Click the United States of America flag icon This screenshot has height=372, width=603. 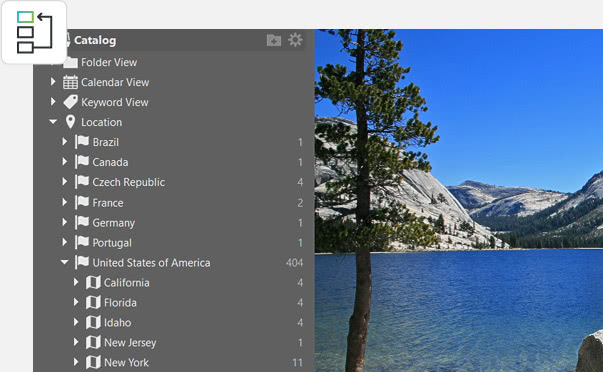pyautogui.click(x=82, y=262)
